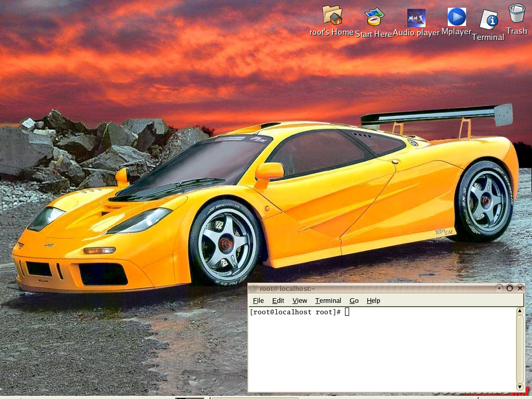Click the terminal scrollbar up arrow
The image size is (532, 399).
coord(520,311)
